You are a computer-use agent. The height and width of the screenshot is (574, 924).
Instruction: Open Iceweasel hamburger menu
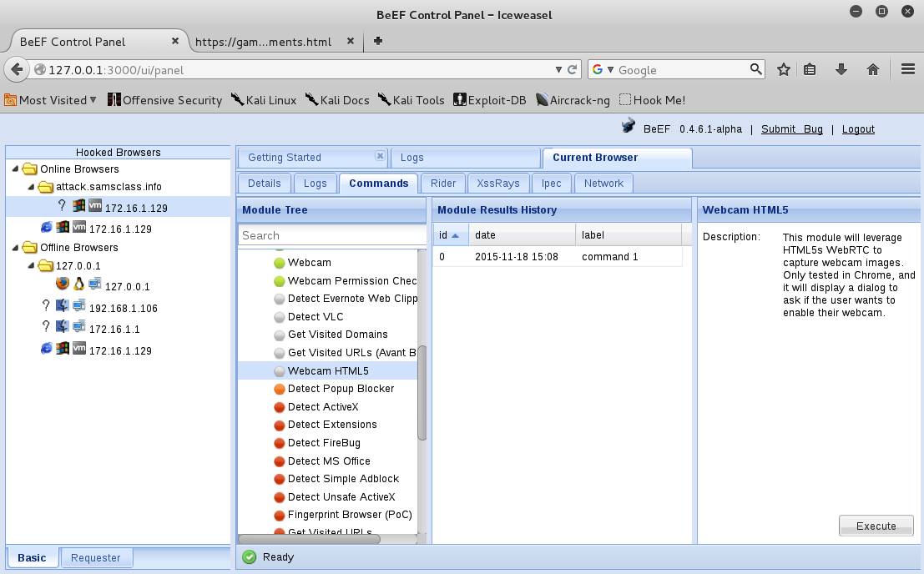pos(908,69)
